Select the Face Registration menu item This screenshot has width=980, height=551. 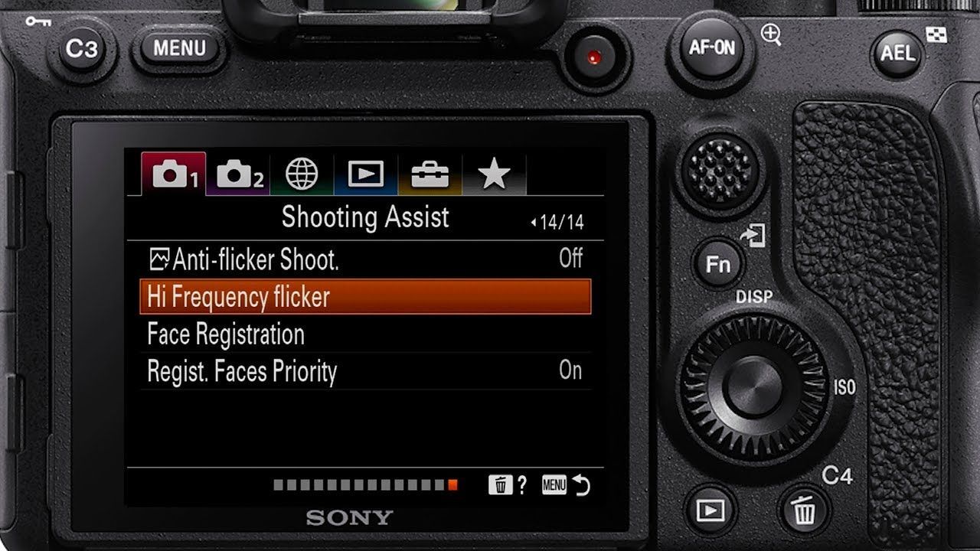[224, 334]
